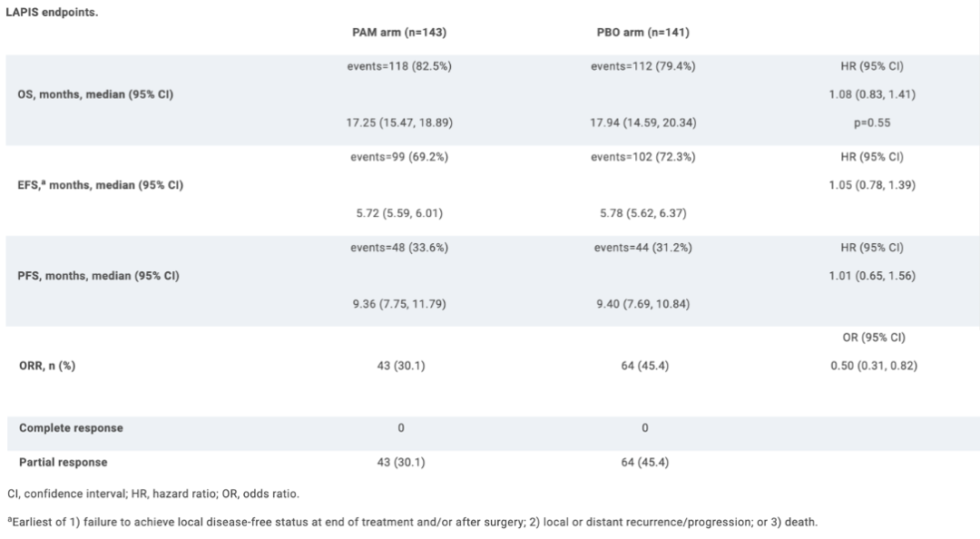Select the PBO arm (n=141) column header
The height and width of the screenshot is (539, 980).
click(643, 33)
